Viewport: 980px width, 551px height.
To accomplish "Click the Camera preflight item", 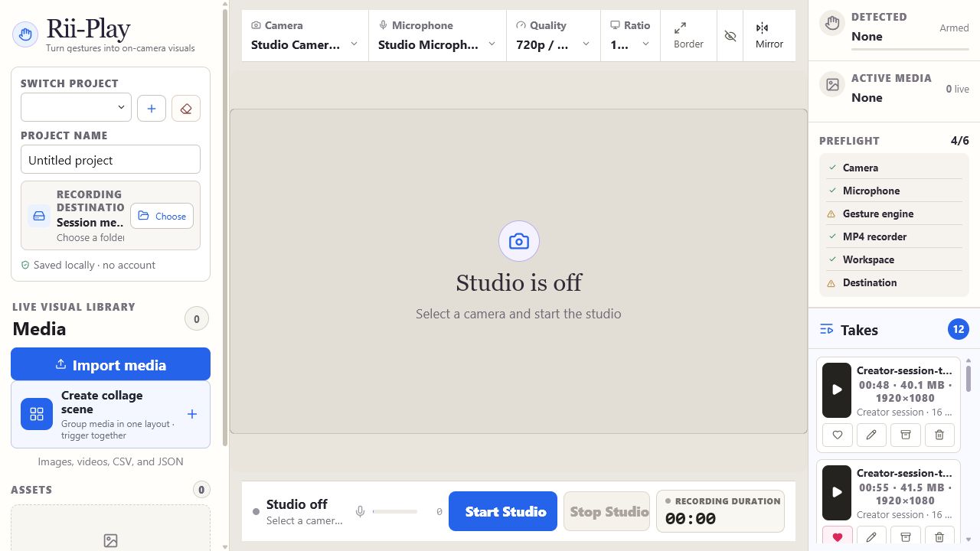I will 894,168.
